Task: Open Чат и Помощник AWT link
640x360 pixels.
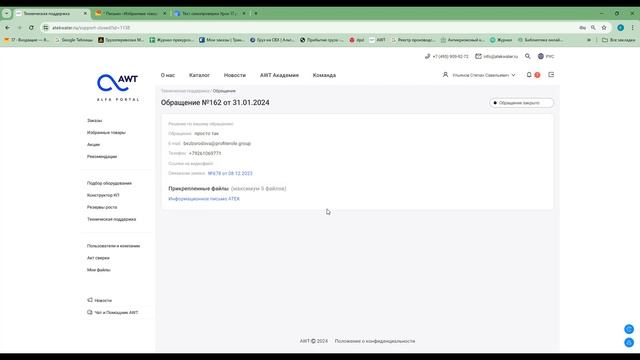Action: 116,312
